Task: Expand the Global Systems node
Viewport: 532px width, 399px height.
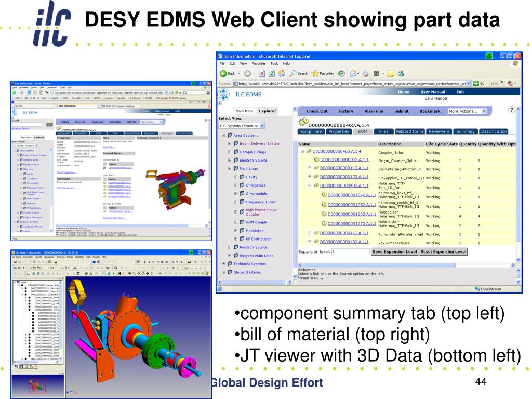Action: click(x=223, y=272)
